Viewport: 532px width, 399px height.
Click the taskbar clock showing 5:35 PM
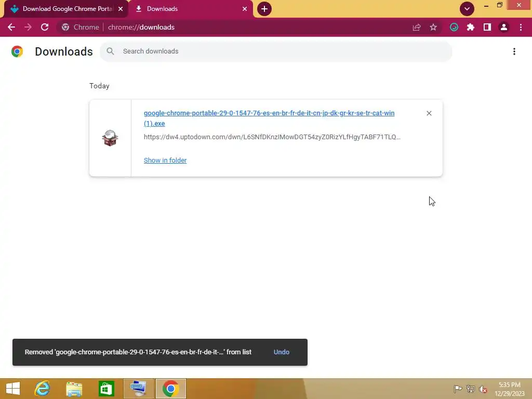[x=509, y=389]
